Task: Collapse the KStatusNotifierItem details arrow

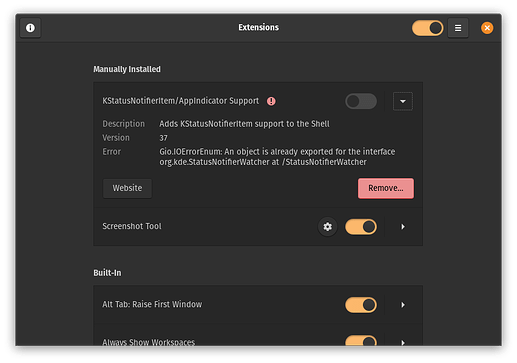Action: 403,101
